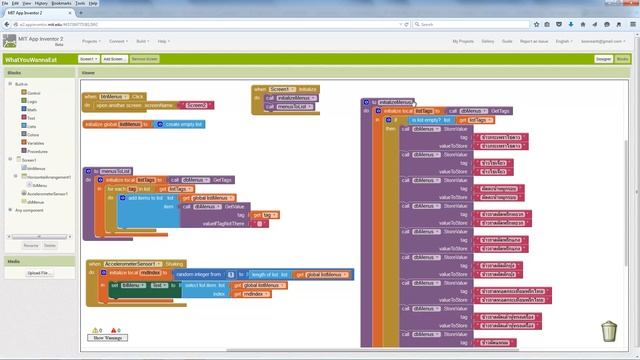This screenshot has width=640, height=360.
Task: Open the Text blocks drawer
Action: click(29, 118)
